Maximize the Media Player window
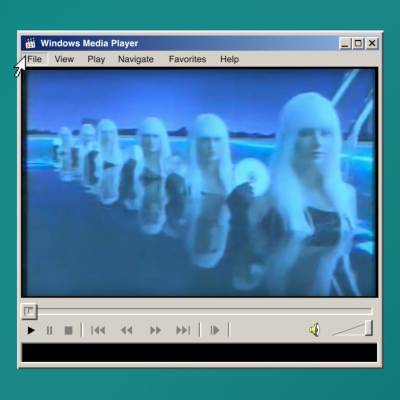The width and height of the screenshot is (400, 400). click(358, 43)
